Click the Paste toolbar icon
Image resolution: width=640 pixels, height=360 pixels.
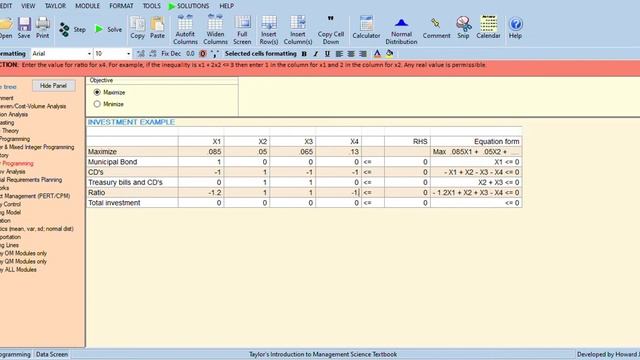157,28
